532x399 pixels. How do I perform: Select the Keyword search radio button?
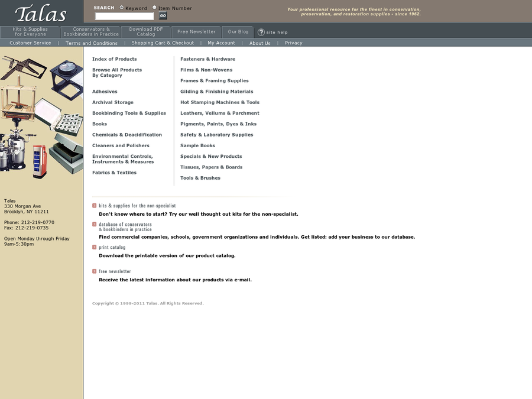[121, 8]
